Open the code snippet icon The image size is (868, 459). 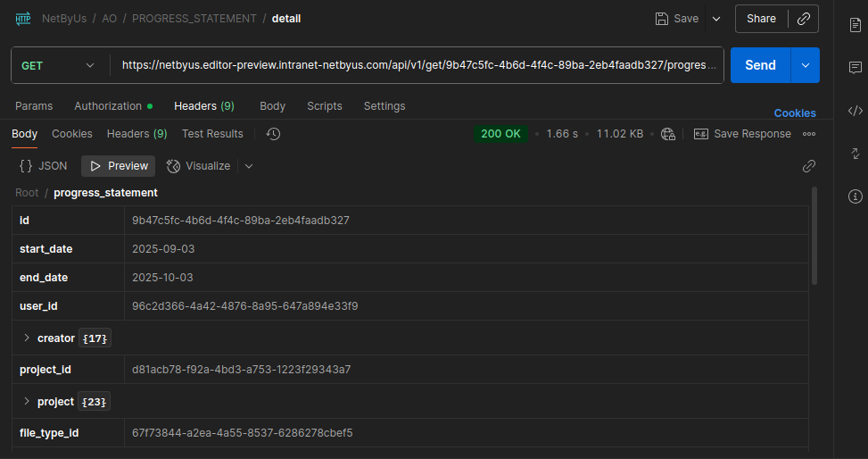click(x=856, y=111)
